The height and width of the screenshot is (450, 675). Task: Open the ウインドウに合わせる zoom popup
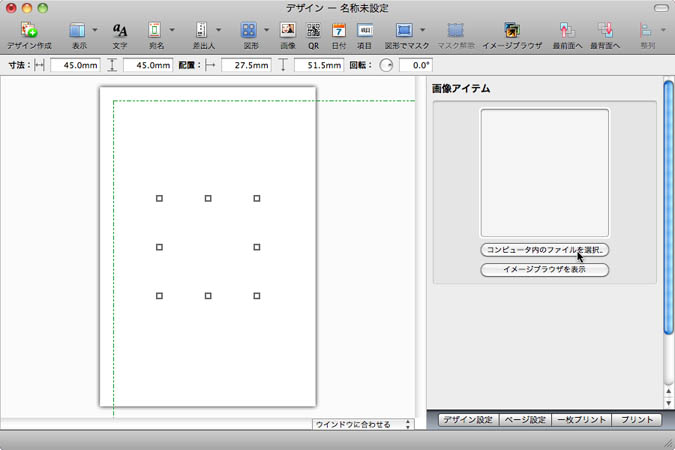363,424
